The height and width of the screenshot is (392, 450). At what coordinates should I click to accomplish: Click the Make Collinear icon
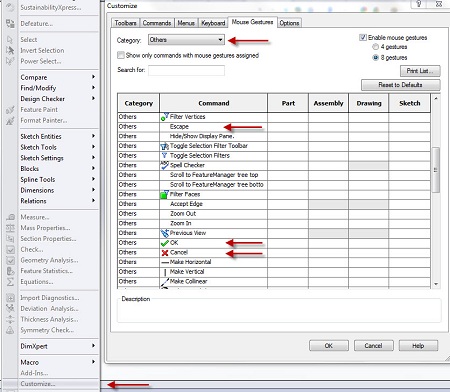pyautogui.click(x=165, y=282)
